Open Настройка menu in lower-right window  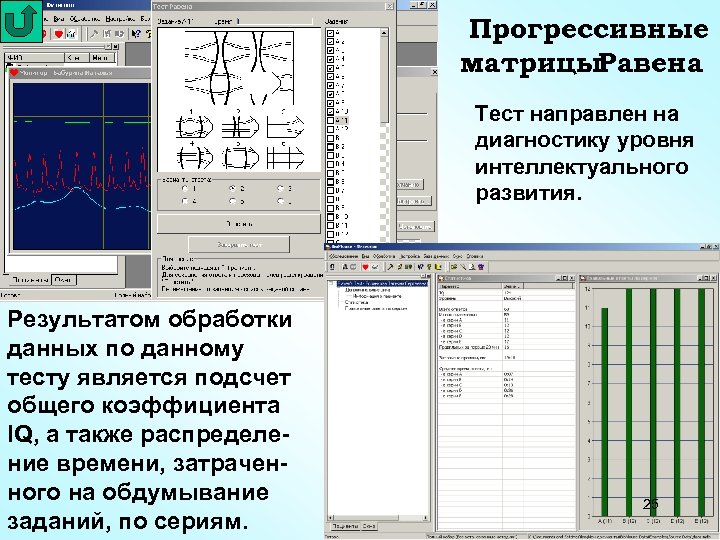pyautogui.click(x=410, y=256)
